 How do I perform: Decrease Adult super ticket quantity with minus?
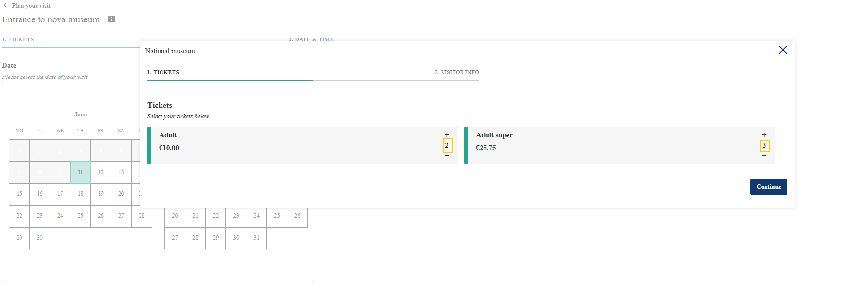click(x=764, y=156)
